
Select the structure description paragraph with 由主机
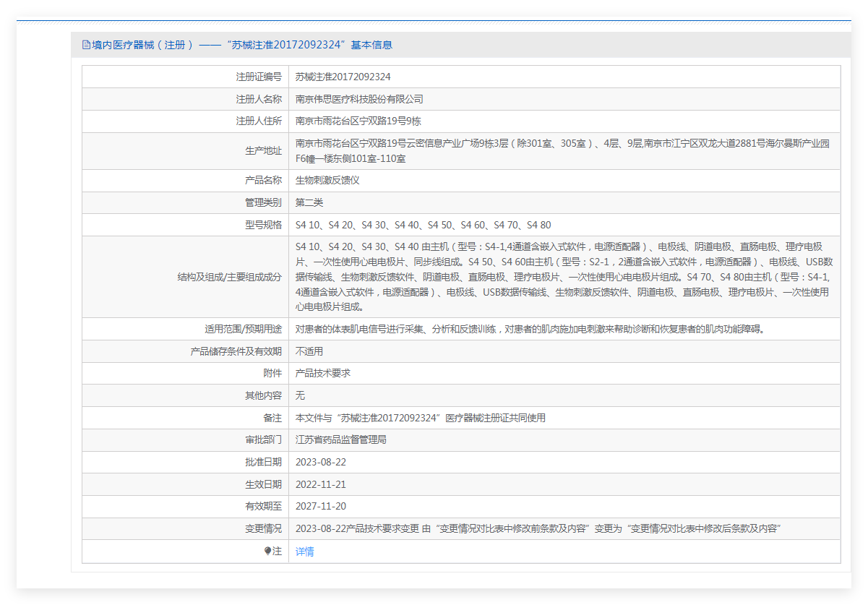click(564, 277)
